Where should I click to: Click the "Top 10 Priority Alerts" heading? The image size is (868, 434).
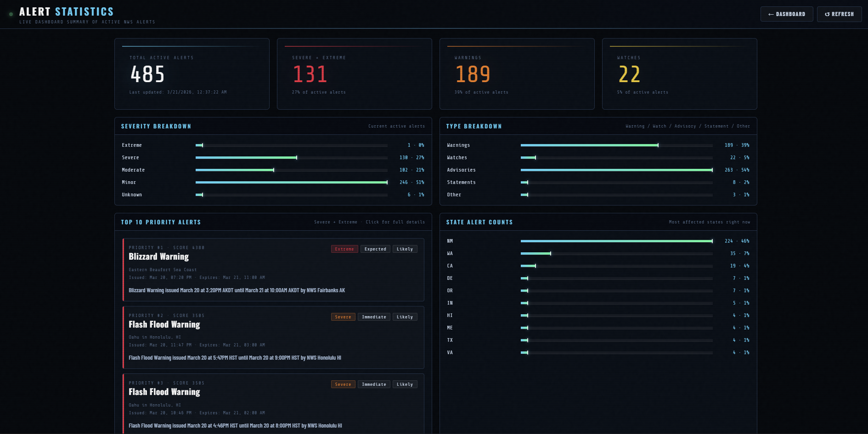(161, 223)
